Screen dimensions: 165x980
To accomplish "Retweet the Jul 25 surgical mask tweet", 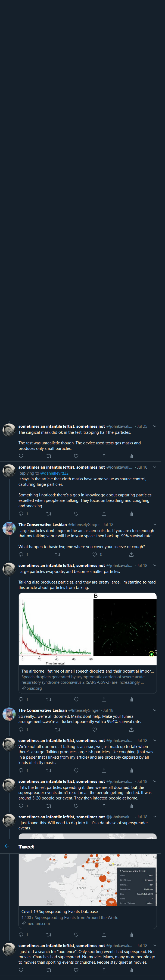I will 49,456.
